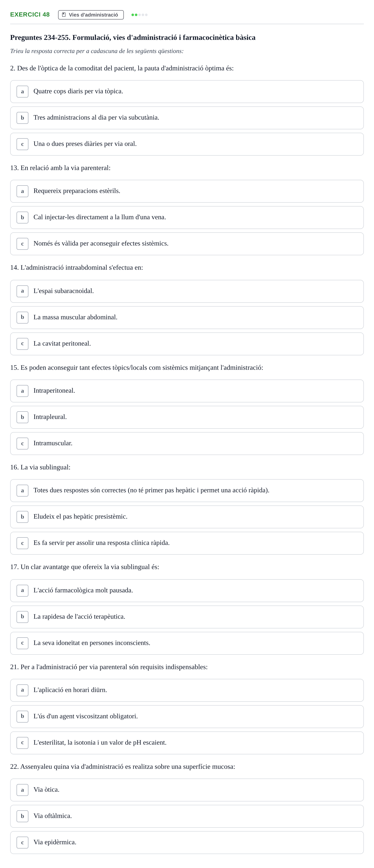This screenshot has width=374, height=868.
Task: Click the difficulty dots indicator
Action: (x=140, y=15)
